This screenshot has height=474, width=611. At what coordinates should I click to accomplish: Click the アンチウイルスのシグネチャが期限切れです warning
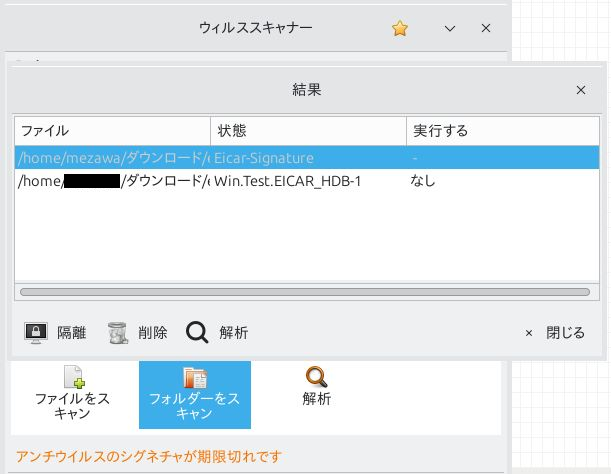tap(148, 456)
